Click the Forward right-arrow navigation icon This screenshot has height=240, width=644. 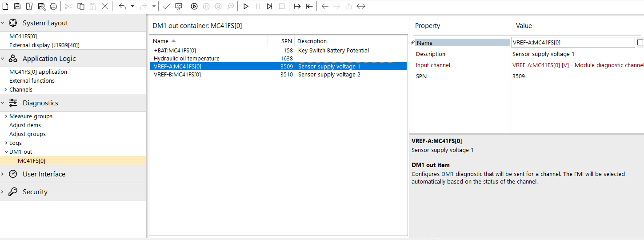tap(337, 6)
